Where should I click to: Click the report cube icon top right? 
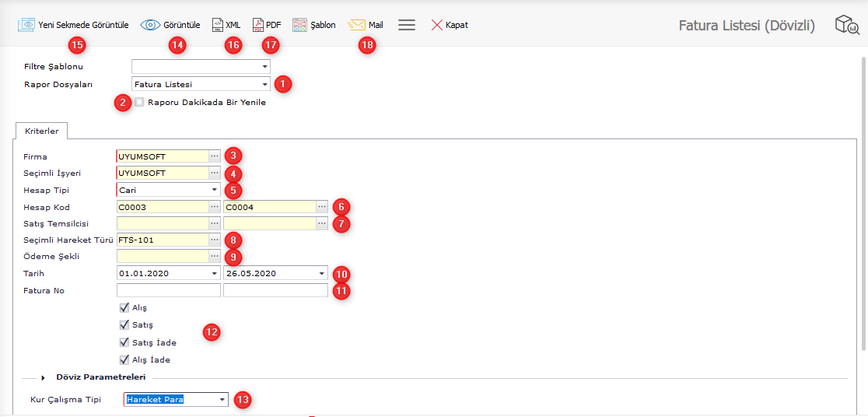coord(846,25)
